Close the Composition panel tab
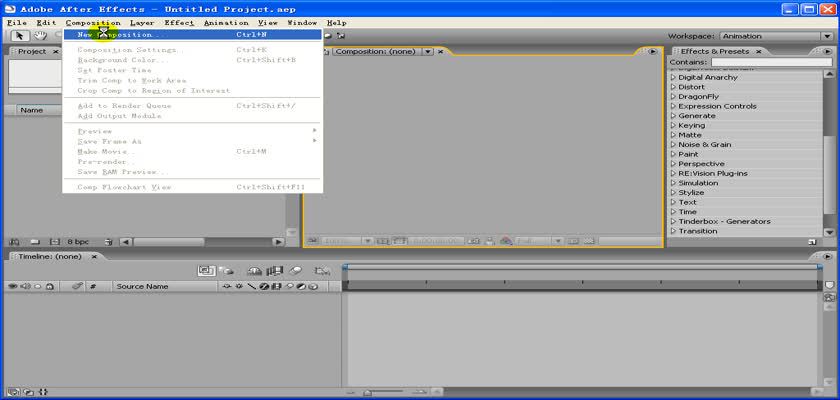The height and width of the screenshot is (400, 840). pyautogui.click(x=441, y=51)
